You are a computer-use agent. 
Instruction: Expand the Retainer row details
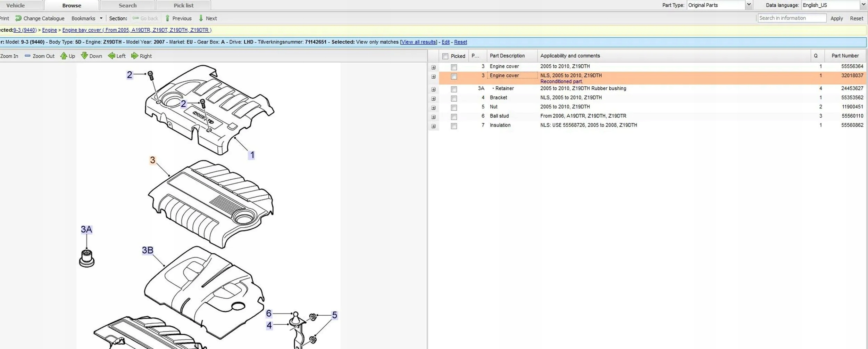tap(433, 89)
